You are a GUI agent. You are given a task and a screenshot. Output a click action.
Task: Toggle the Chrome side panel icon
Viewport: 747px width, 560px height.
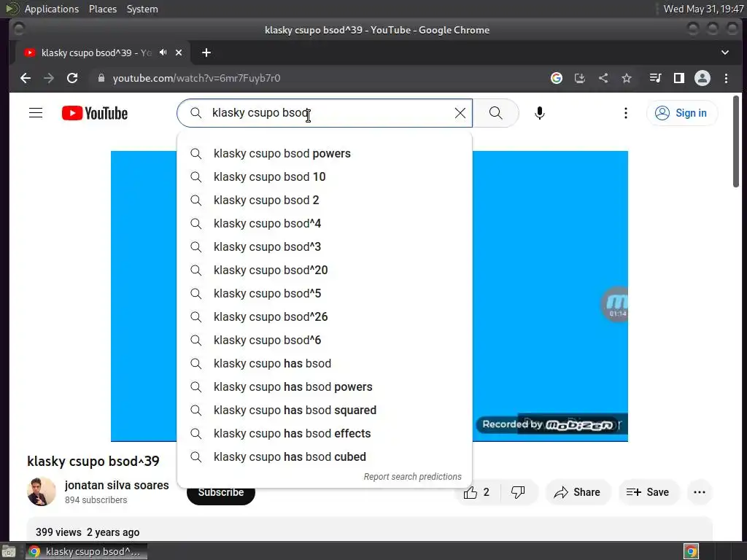pos(679,78)
